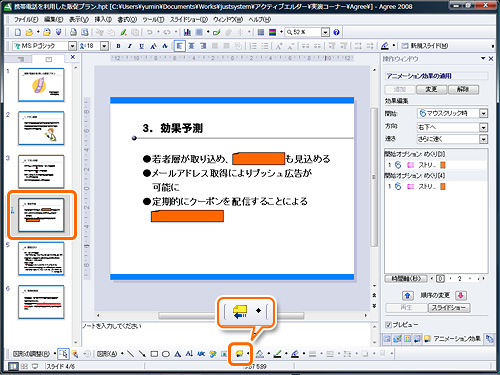The image size is (500, 375).
Task: Open the スライドショー menu
Action: (x=189, y=20)
